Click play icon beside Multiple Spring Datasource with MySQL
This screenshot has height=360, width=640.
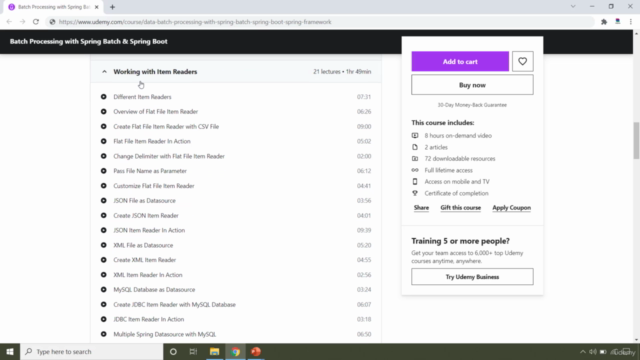pyautogui.click(x=104, y=334)
